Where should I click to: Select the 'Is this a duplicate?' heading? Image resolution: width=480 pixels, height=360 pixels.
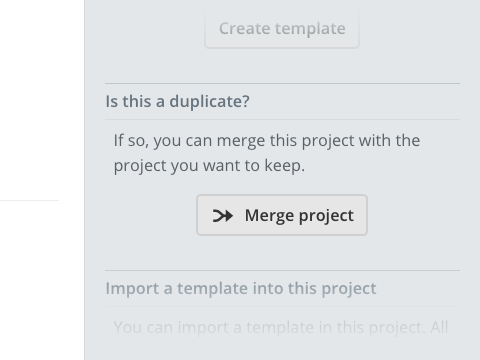[x=177, y=101]
